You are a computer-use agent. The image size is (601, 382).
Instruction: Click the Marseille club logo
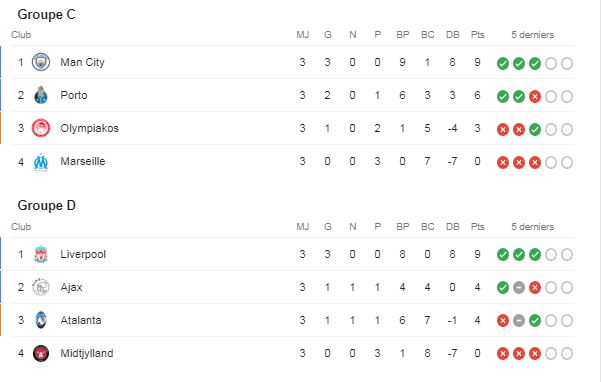tap(41, 161)
